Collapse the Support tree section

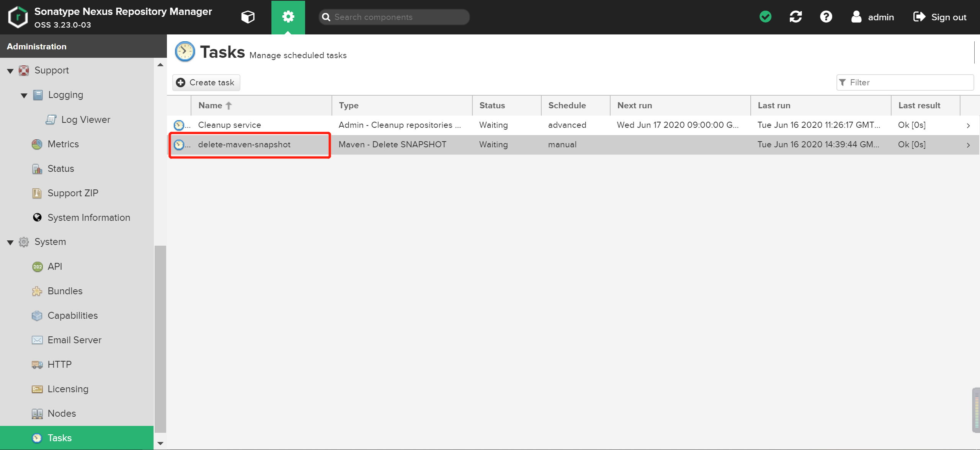tap(10, 71)
